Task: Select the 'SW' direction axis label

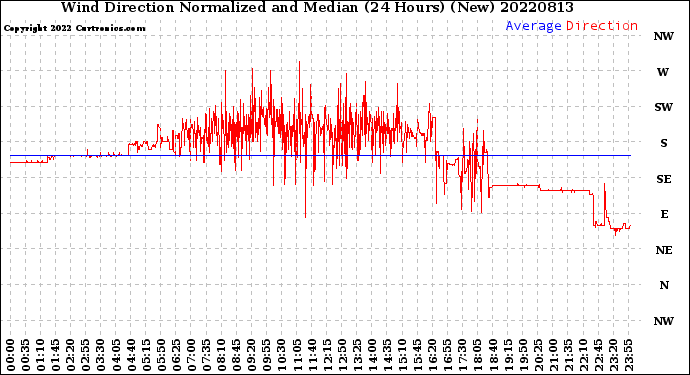Action: click(x=664, y=107)
